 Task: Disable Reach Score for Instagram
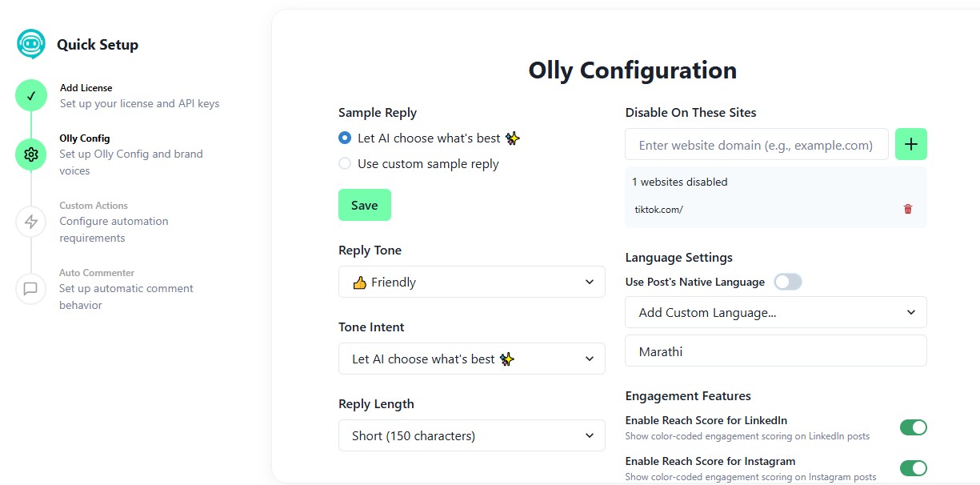(x=913, y=467)
